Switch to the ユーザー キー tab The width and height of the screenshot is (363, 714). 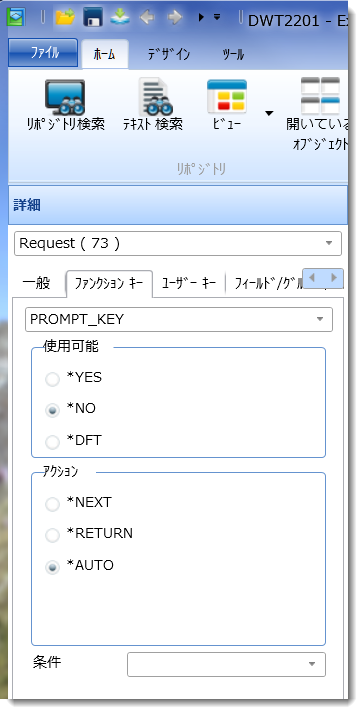coord(189,283)
